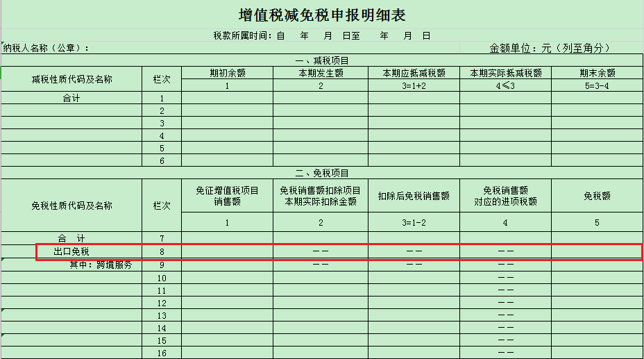Select the 期末余额 column header
The width and height of the screenshot is (644, 359).
pos(598,73)
